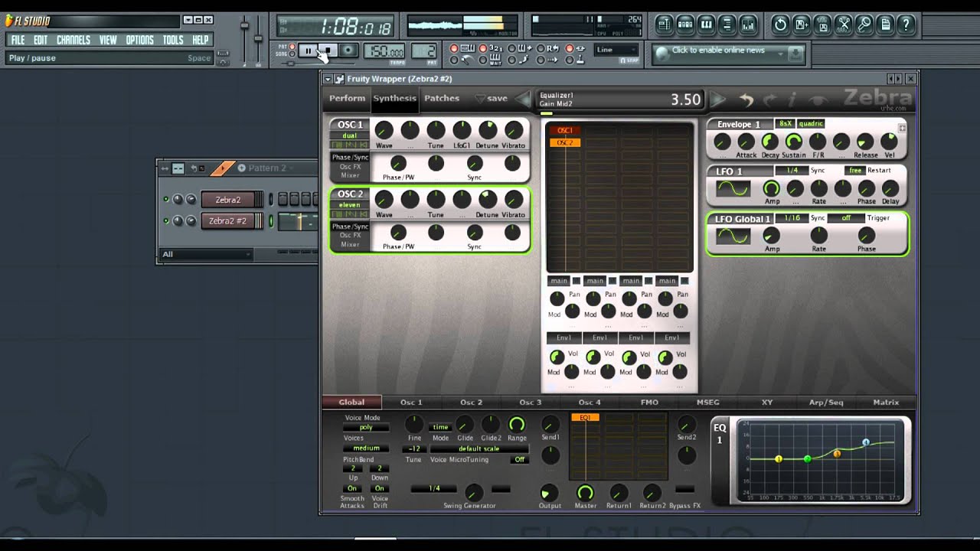
Task: Click the save-new-version toolbar icon
Action: click(801, 24)
